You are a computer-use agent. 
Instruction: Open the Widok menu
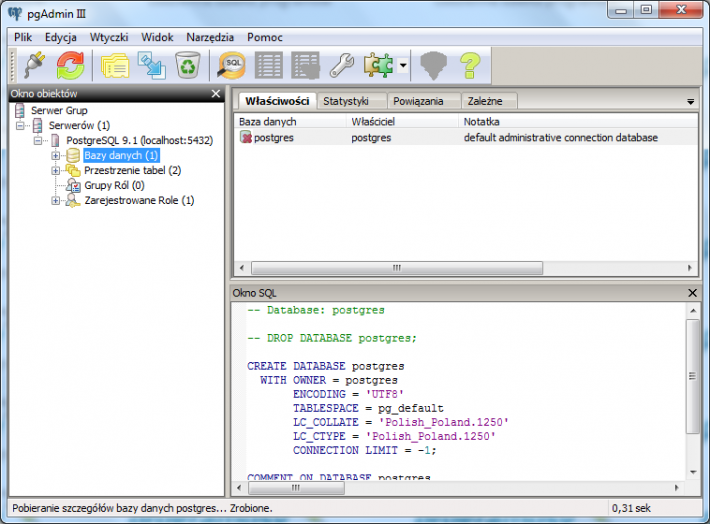(157, 37)
